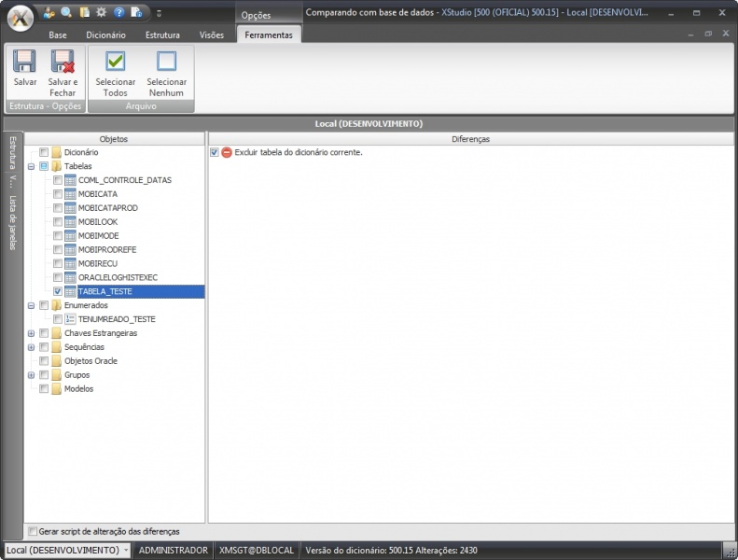
Task: Click the TENUMREADO_TESTE enumerated list icon
Action: 70,319
